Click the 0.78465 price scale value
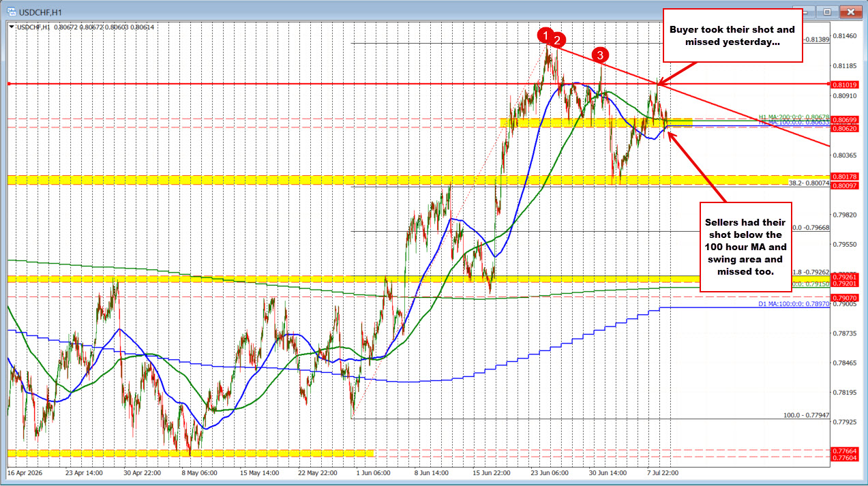 844,363
